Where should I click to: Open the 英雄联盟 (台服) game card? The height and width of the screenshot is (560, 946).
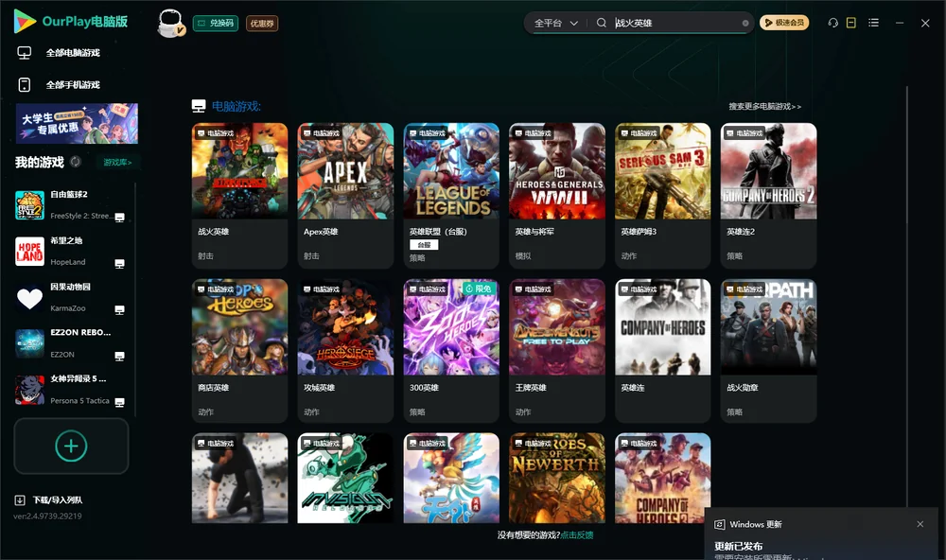point(451,196)
